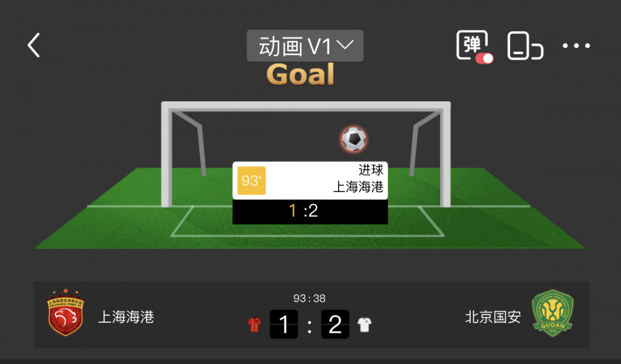
Task: Click the yellow 93' minute badge
Action: 251,181
